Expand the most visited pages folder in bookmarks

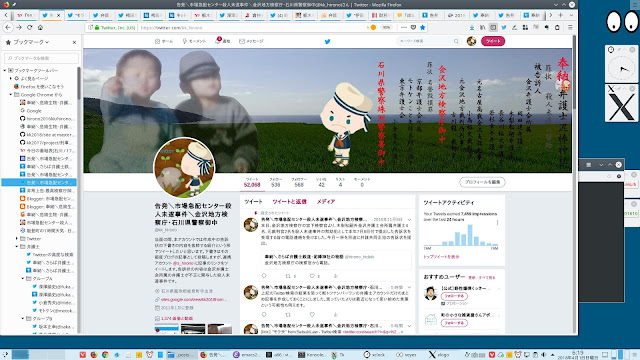(11, 78)
